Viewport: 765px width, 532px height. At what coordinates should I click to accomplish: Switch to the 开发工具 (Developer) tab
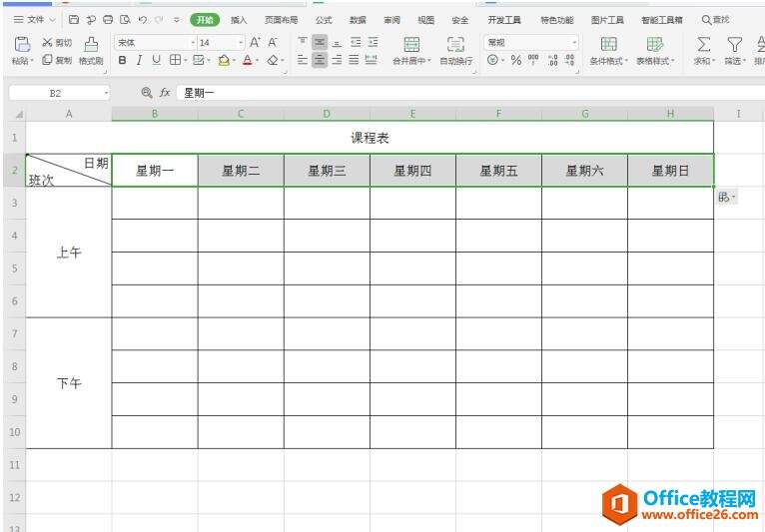click(504, 20)
